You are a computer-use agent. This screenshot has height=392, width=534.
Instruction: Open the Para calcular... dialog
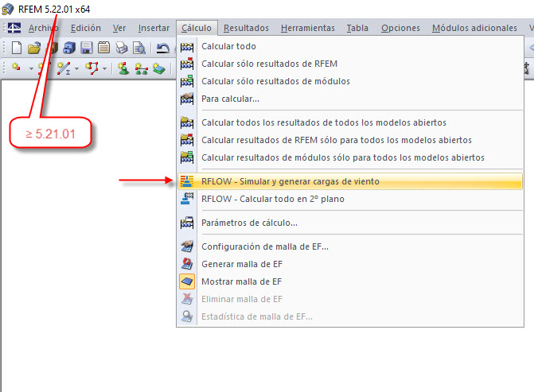(x=350, y=99)
